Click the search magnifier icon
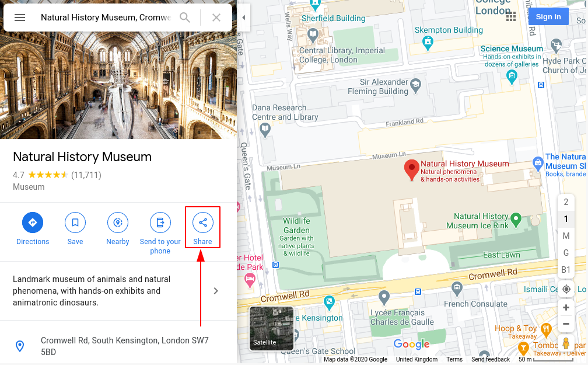588x365 pixels. [184, 18]
